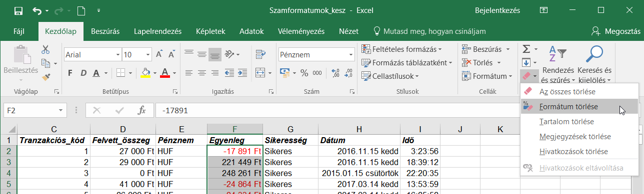Apply accounting currency format icon
The height and width of the screenshot is (194, 644).
pos(284,73)
